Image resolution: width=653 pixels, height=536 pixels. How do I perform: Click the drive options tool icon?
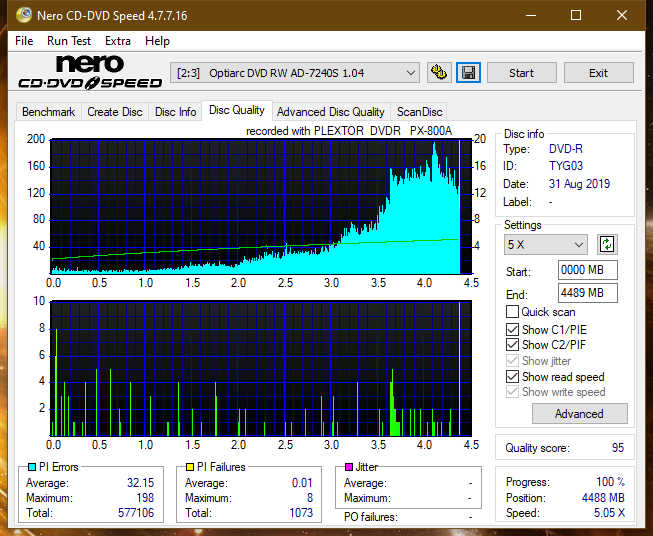pyautogui.click(x=439, y=73)
